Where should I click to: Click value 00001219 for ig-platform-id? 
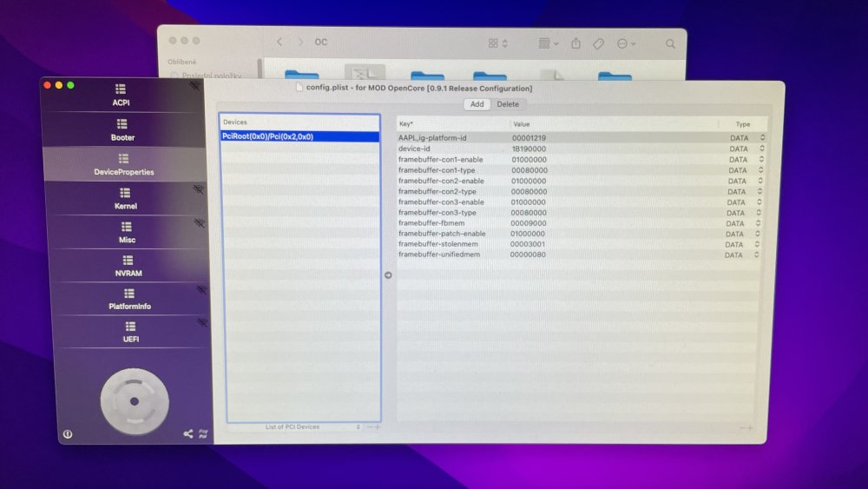529,138
